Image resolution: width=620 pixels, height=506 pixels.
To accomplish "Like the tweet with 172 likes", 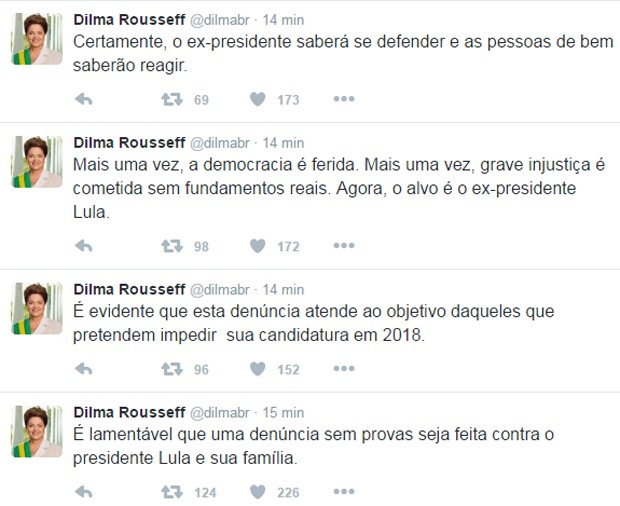I will (257, 246).
